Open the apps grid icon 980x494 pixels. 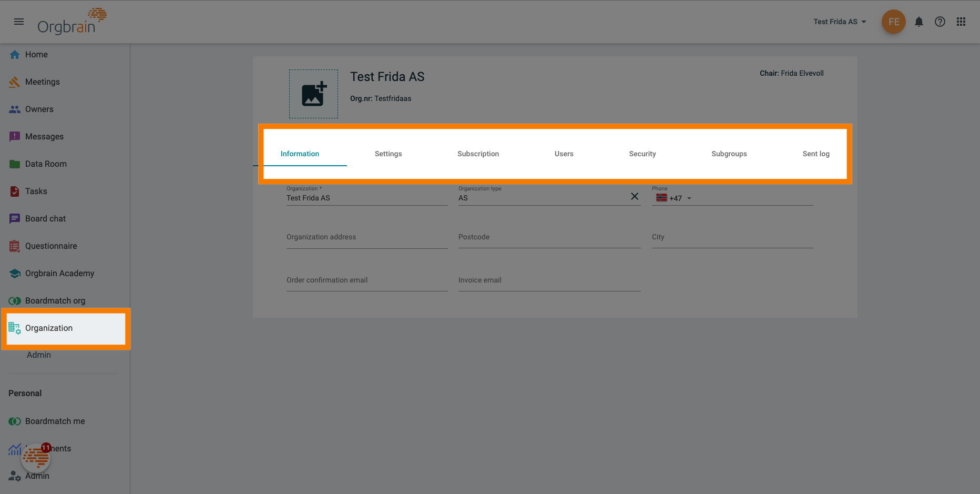coord(961,22)
